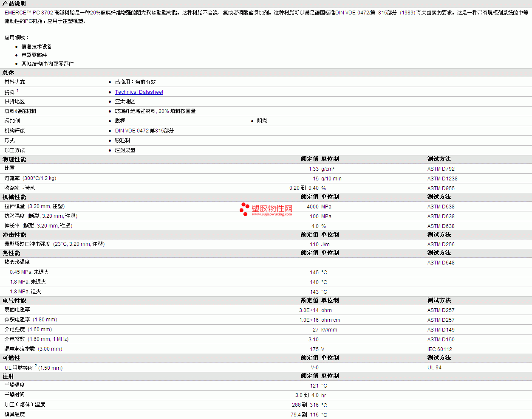Click the 干燥温度 row label
532x419 pixels.
pyautogui.click(x=14, y=385)
